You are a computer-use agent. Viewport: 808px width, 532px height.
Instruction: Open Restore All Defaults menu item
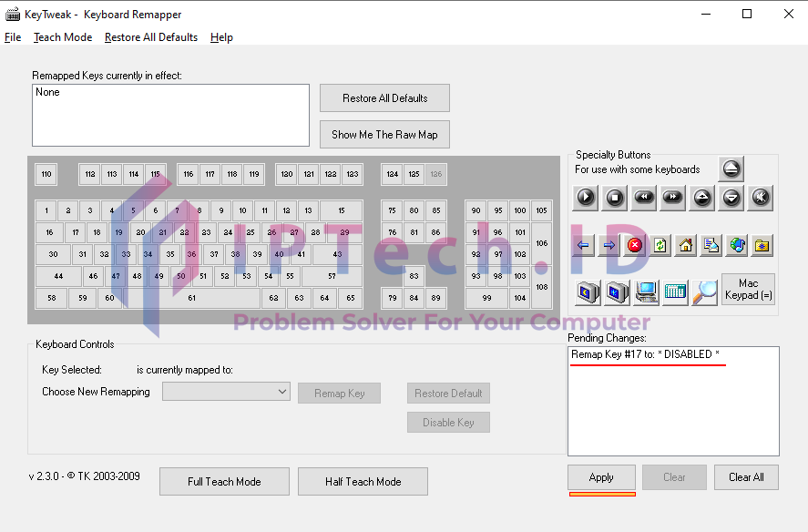click(151, 37)
